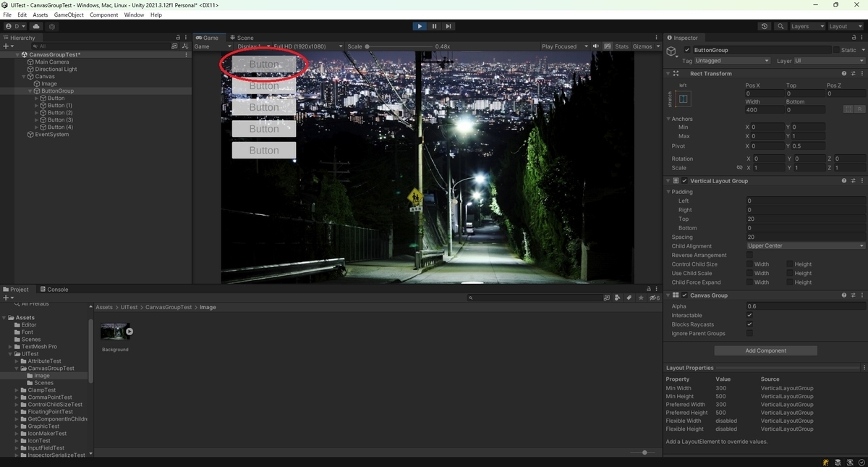Click the Game view Scale slider
This screenshot has width=868, height=467.
(x=398, y=46)
